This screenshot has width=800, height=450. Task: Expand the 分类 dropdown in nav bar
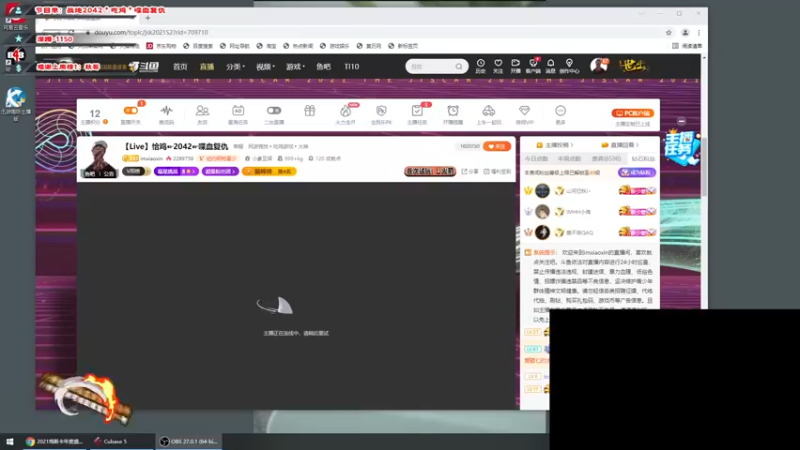[236, 66]
